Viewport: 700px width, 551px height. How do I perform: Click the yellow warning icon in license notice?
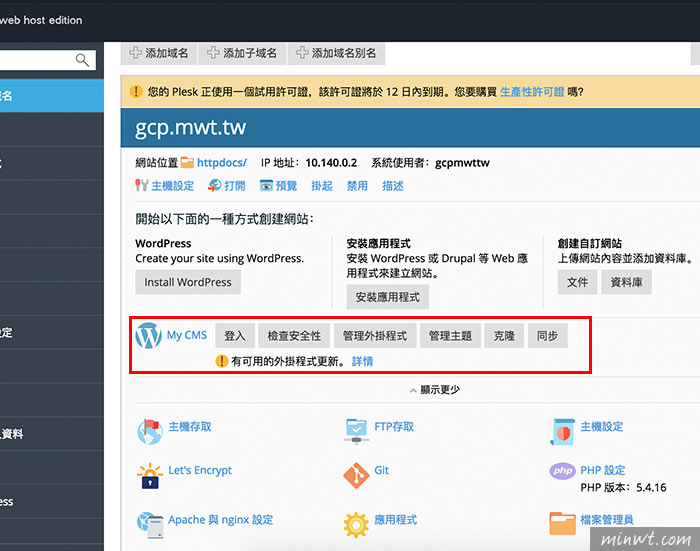click(x=136, y=92)
